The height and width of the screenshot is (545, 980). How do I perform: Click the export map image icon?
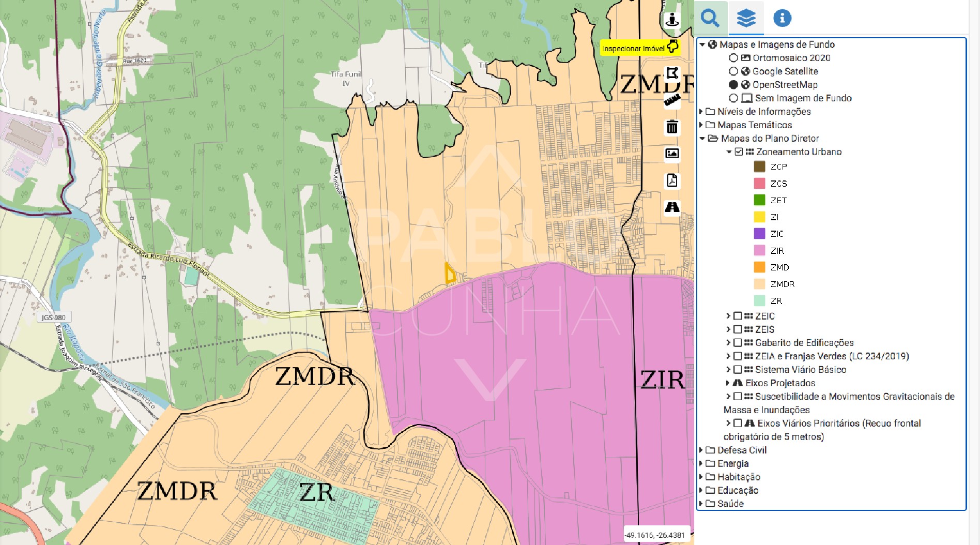click(672, 154)
